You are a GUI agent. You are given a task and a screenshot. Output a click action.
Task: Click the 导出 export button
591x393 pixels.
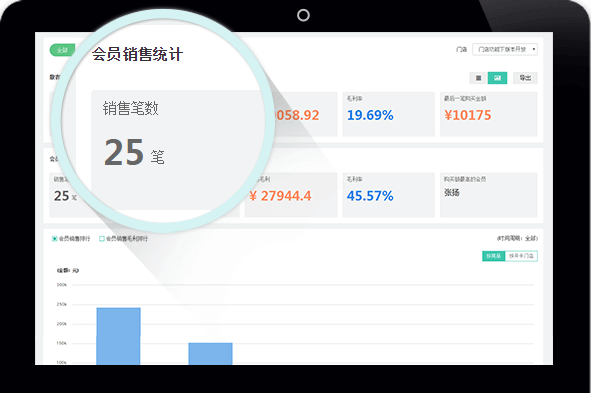(525, 78)
